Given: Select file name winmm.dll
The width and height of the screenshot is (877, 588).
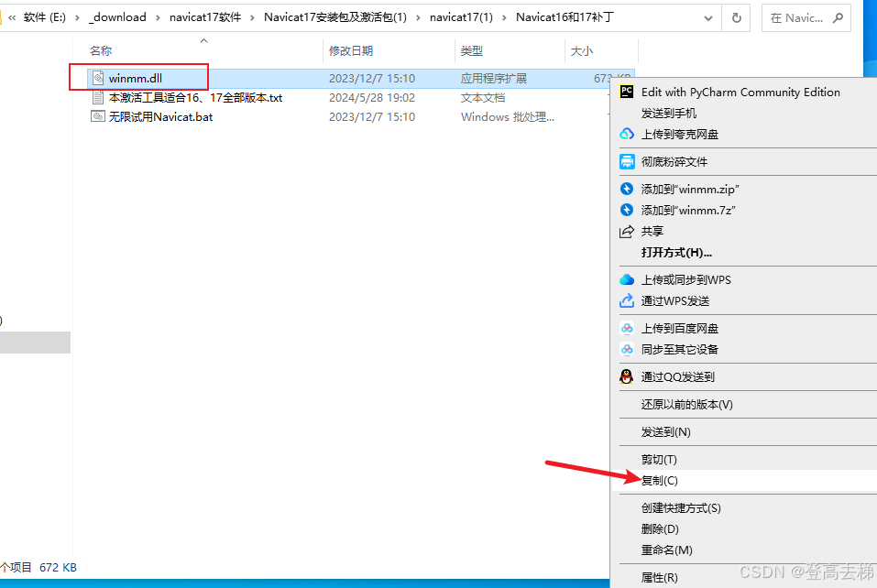Looking at the screenshot, I should tap(136, 79).
